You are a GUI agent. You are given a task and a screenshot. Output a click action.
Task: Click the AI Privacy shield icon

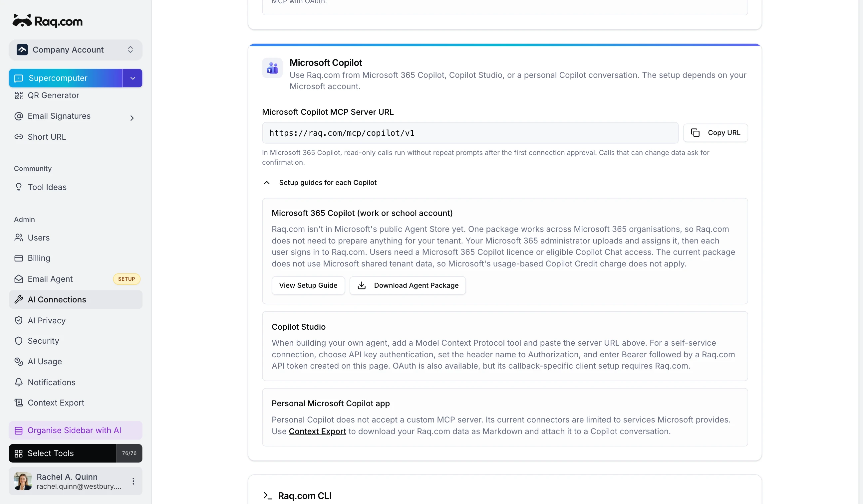[19, 320]
